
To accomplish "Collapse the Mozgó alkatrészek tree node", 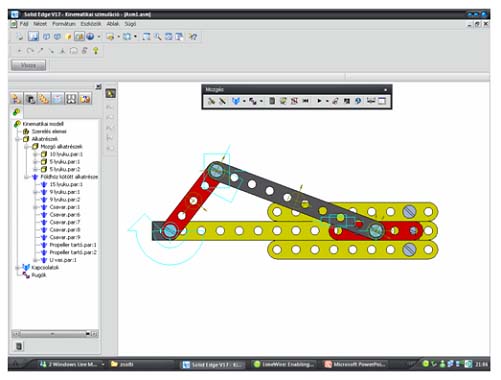I will pos(27,147).
